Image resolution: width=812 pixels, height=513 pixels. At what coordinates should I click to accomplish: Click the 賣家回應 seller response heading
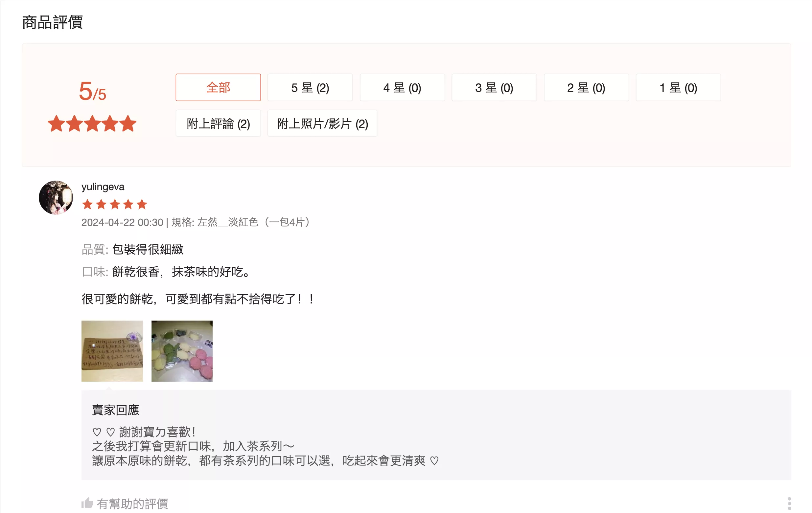click(x=116, y=410)
